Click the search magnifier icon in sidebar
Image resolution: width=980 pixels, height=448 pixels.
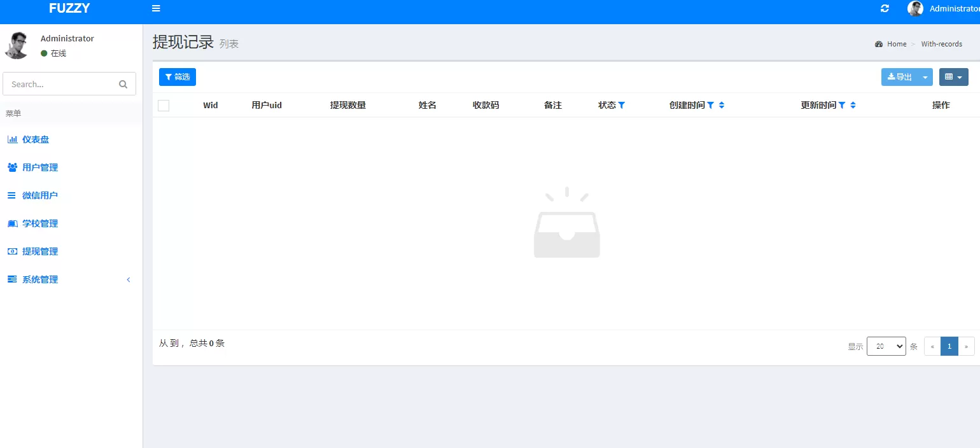(122, 83)
